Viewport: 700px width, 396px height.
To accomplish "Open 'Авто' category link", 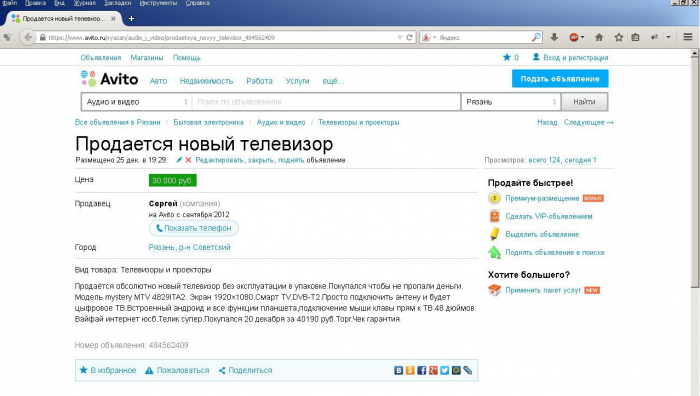I will tap(158, 81).
